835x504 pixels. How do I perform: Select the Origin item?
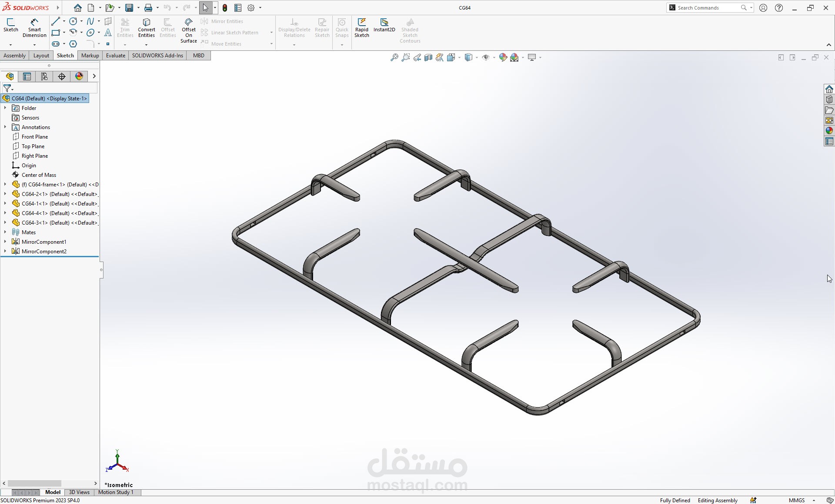[29, 166]
